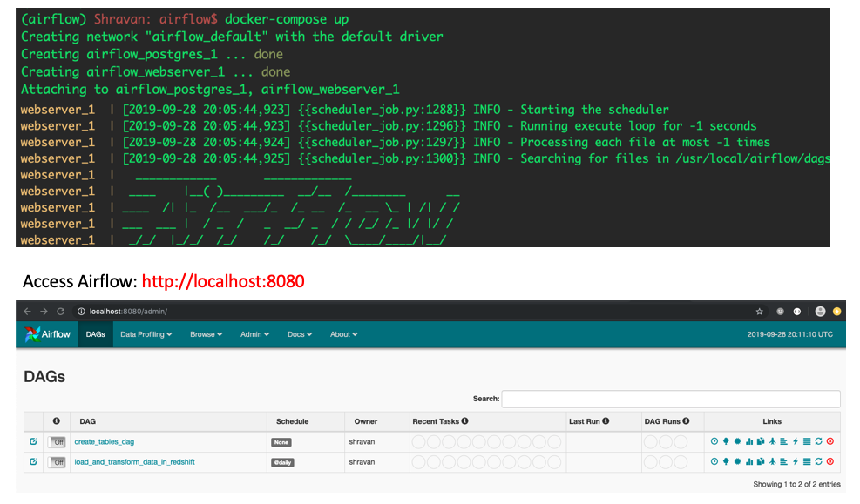Delete the load_and_transform_data_in_redshift DAG
This screenshot has height=504, width=860.
pos(830,461)
